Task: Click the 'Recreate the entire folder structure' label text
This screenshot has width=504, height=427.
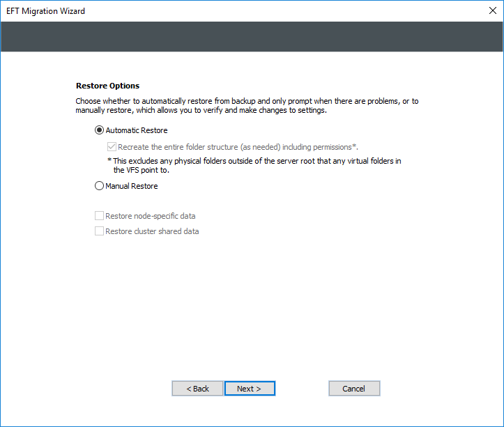Action: [237, 147]
